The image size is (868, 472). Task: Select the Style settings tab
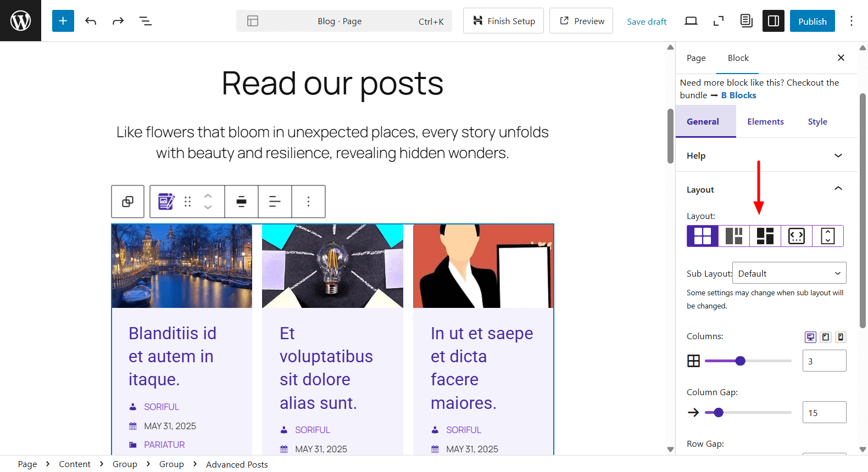pos(817,122)
